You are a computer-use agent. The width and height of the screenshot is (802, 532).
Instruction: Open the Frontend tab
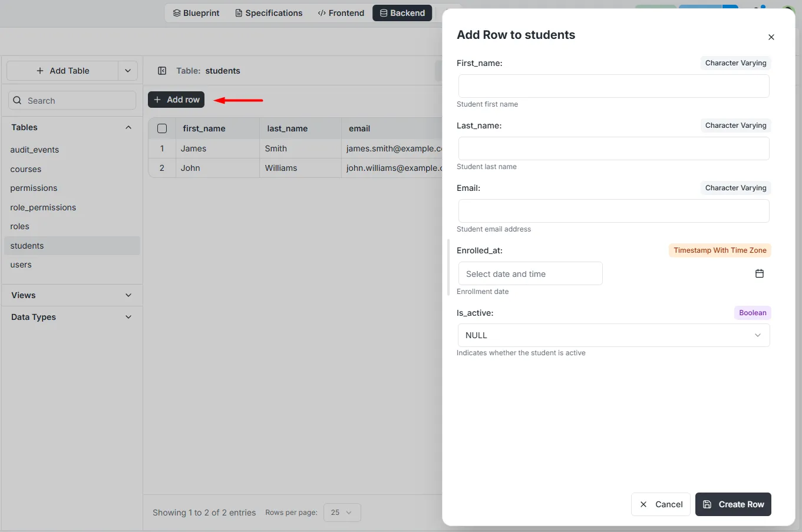point(341,13)
